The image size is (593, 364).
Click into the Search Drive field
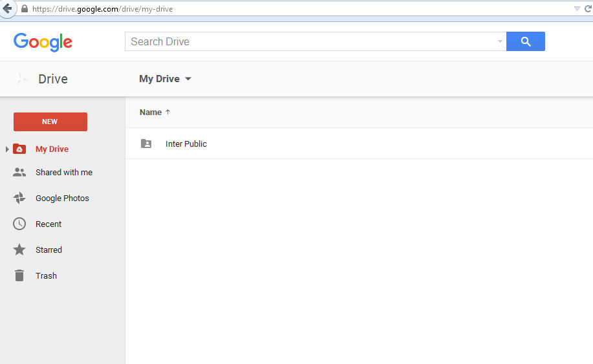(x=310, y=42)
